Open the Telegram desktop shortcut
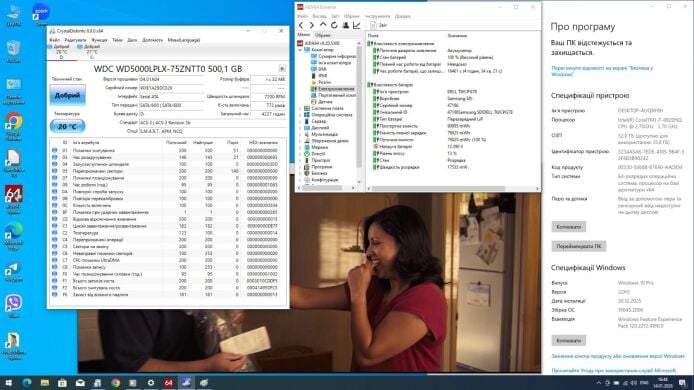 [14, 272]
